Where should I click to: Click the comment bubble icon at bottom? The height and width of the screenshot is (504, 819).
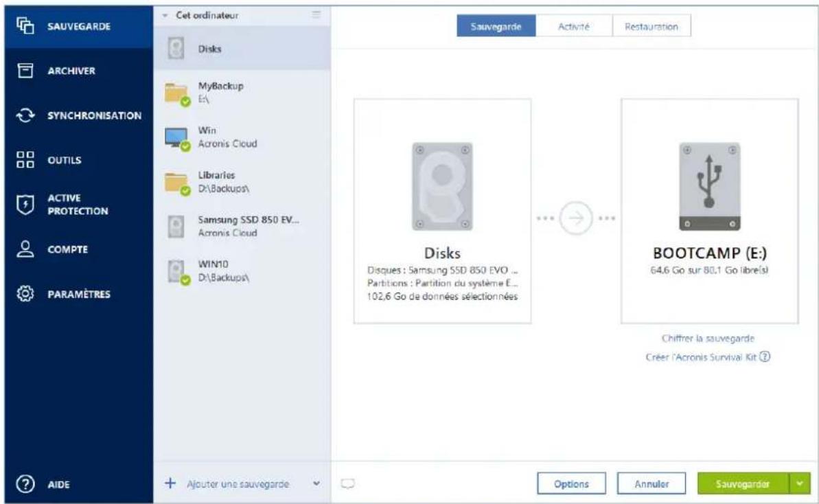pos(347,483)
